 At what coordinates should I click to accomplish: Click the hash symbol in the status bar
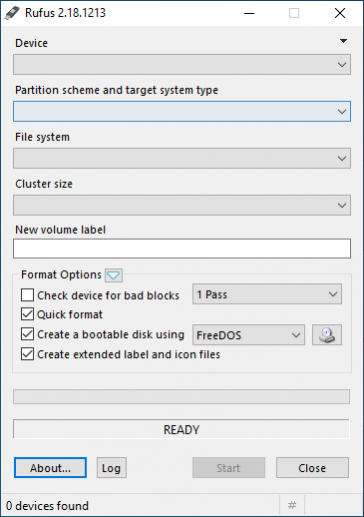pos(292,505)
